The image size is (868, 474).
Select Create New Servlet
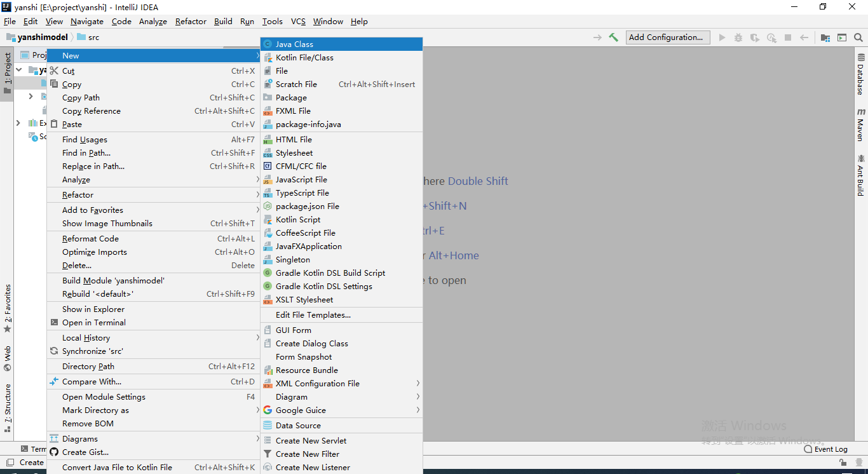[341, 440]
